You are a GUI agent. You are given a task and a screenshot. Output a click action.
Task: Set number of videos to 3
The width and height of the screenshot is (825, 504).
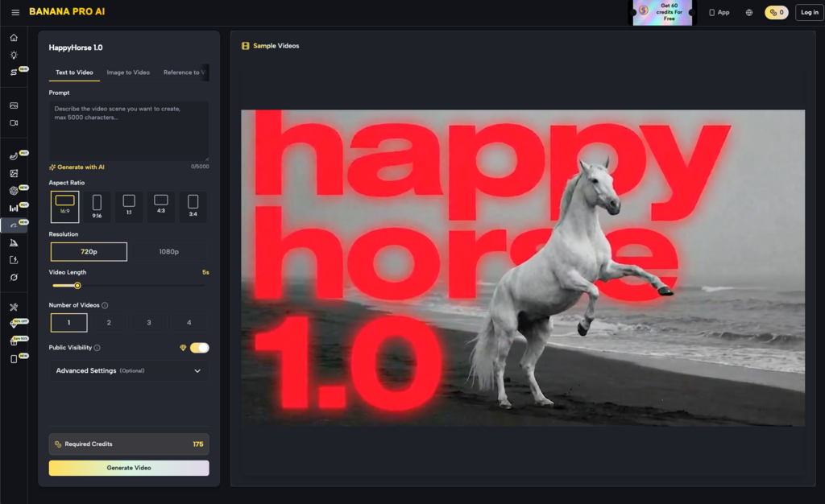pyautogui.click(x=149, y=323)
